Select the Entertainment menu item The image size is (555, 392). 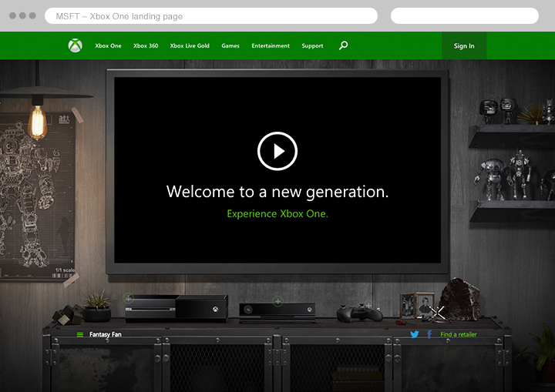271,45
